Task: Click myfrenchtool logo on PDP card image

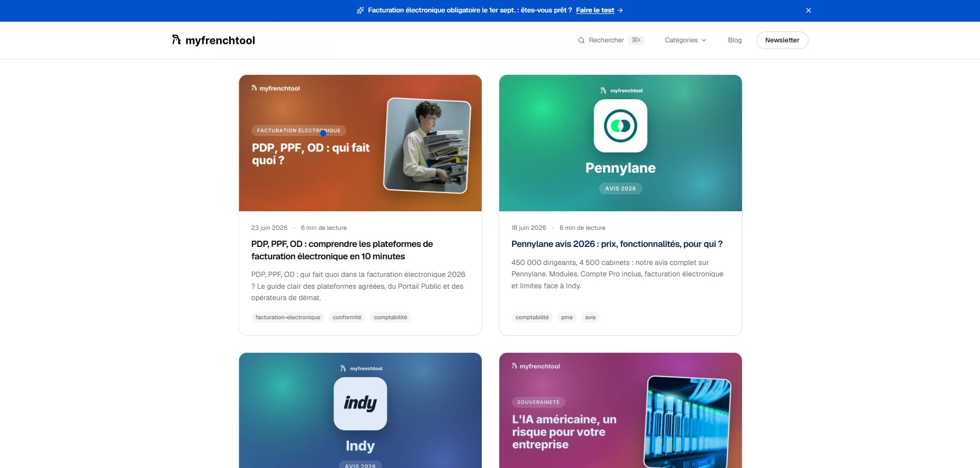Action: (276, 88)
